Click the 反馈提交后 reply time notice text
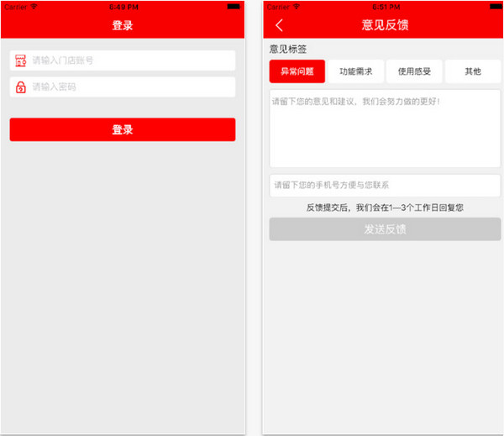 point(385,207)
